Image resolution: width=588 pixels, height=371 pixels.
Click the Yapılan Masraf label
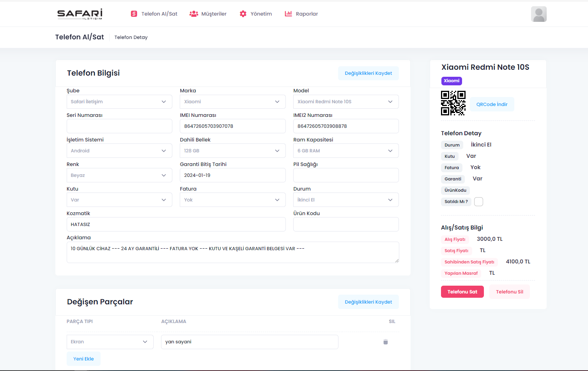coord(461,274)
